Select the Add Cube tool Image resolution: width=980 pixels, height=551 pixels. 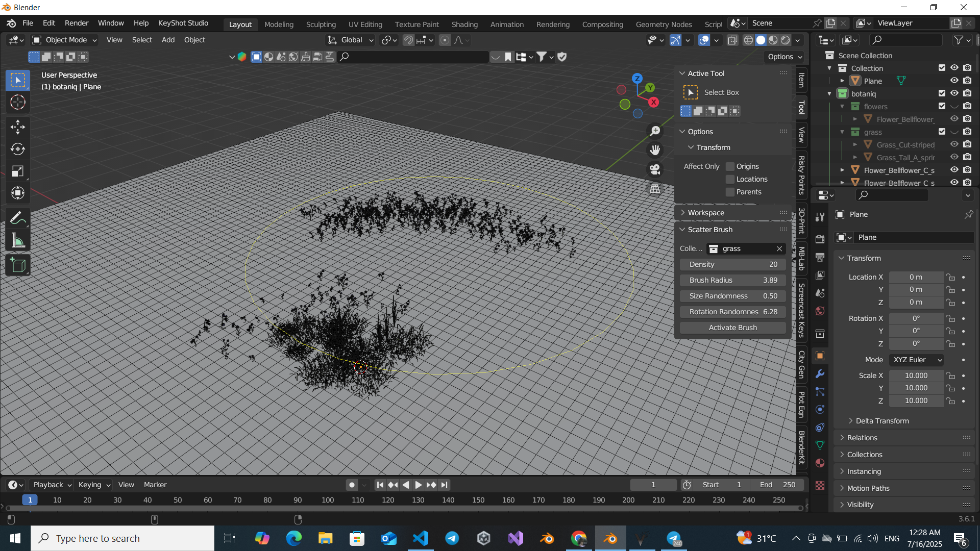[18, 265]
